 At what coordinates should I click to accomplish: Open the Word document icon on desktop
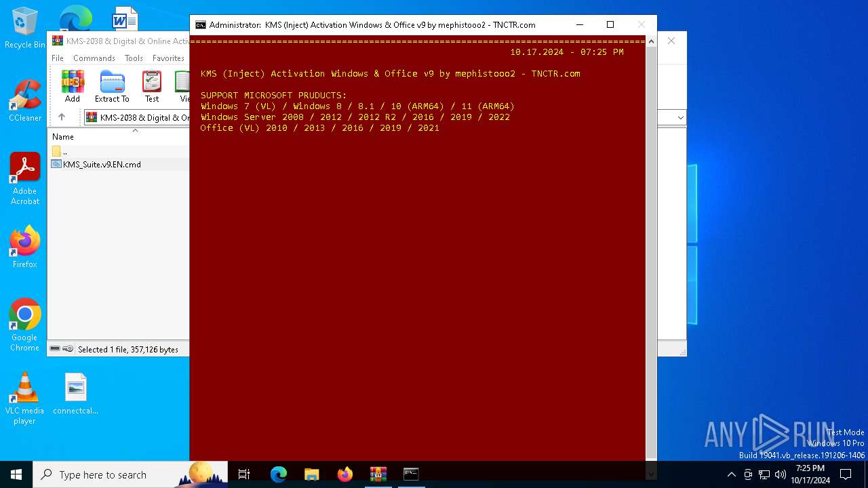pos(125,19)
